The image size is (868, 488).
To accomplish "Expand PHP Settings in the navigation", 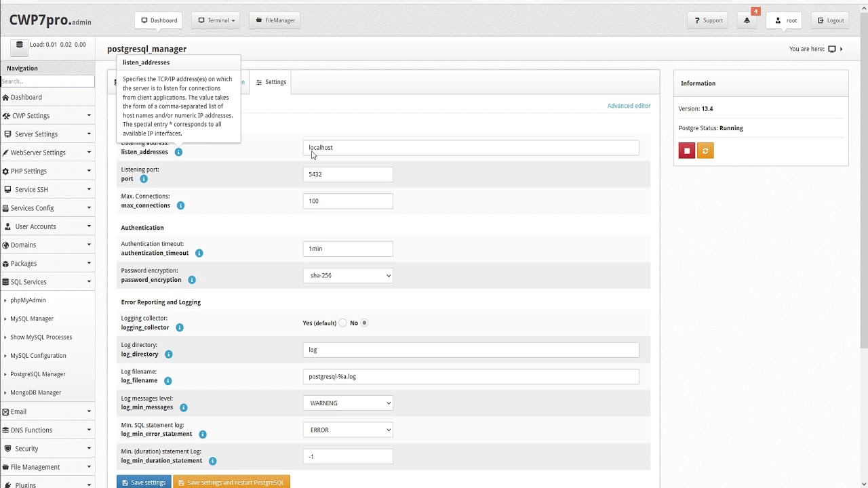I will click(47, 171).
